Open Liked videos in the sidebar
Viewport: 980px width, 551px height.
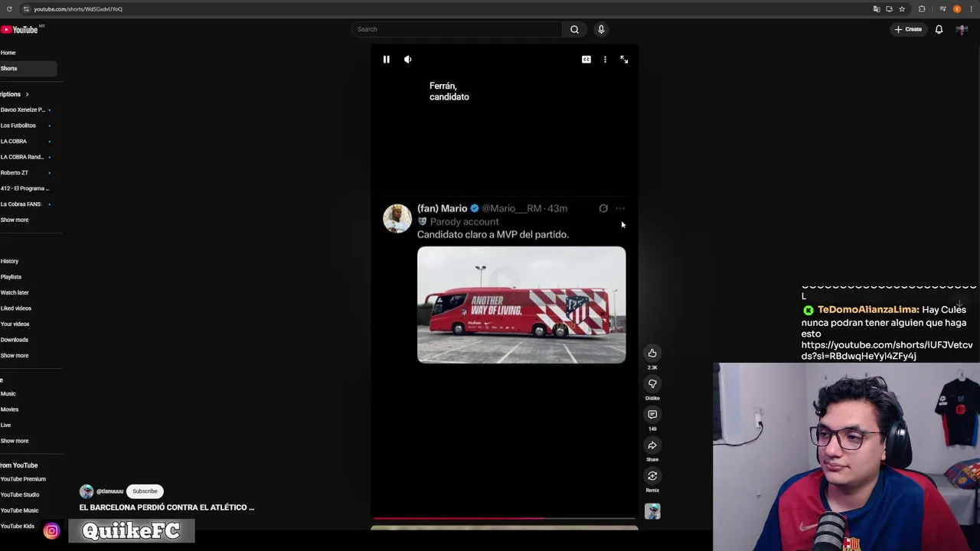click(16, 308)
